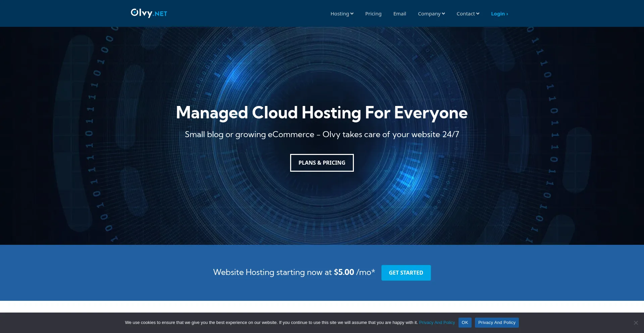Image resolution: width=644 pixels, height=333 pixels.
Task: Open the Email page from the navbar
Action: click(x=399, y=14)
